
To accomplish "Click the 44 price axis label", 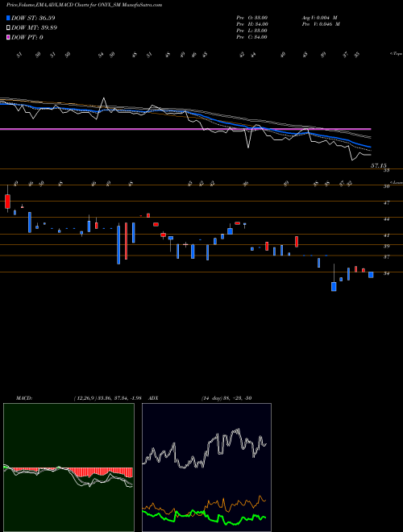I will [x=386, y=219].
